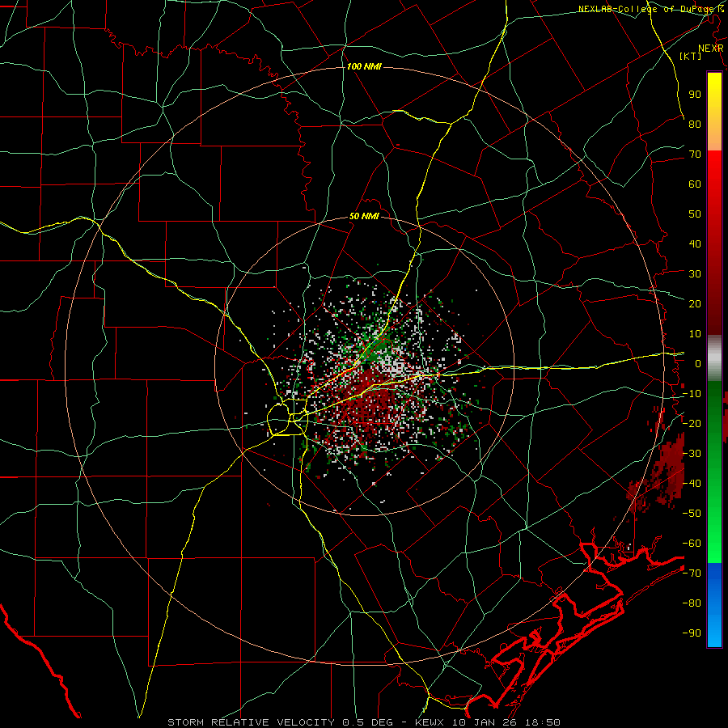Click the -80 value on the scale
This screenshot has width=728, height=728.
(692, 603)
